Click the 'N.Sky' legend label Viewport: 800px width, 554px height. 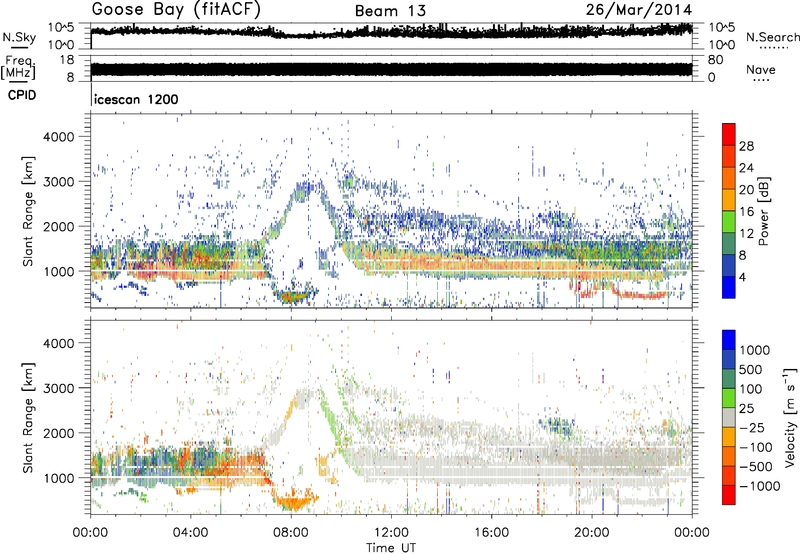[x=19, y=37]
